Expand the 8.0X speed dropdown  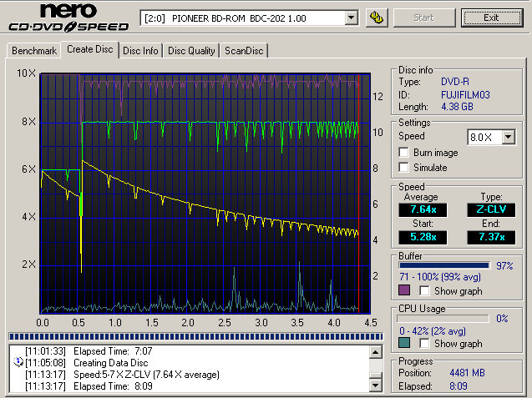pos(507,137)
